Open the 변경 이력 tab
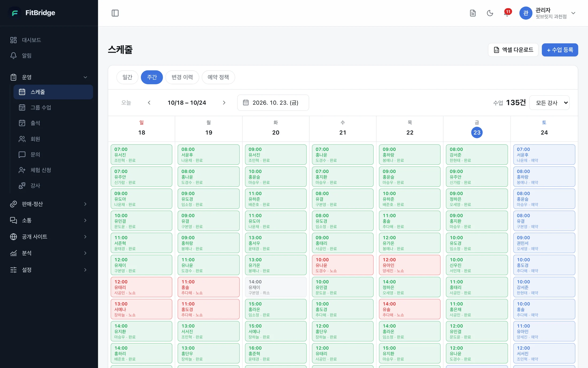The image size is (588, 368). [x=182, y=77]
